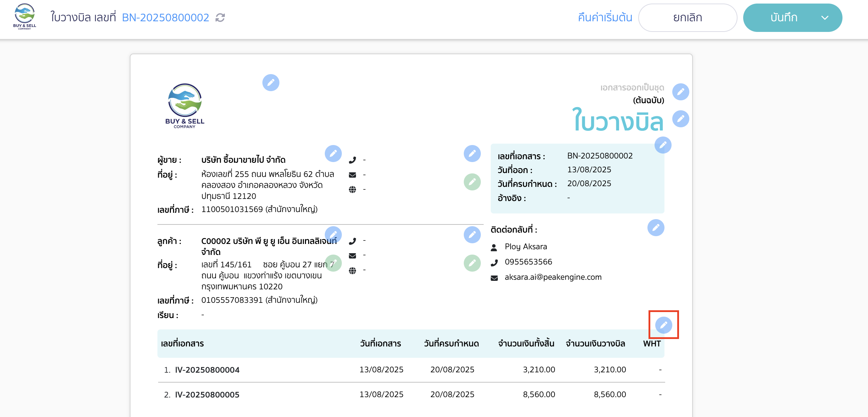Open the บันทึก save options dropdown arrow
Image resolution: width=868 pixels, height=417 pixels.
click(825, 18)
